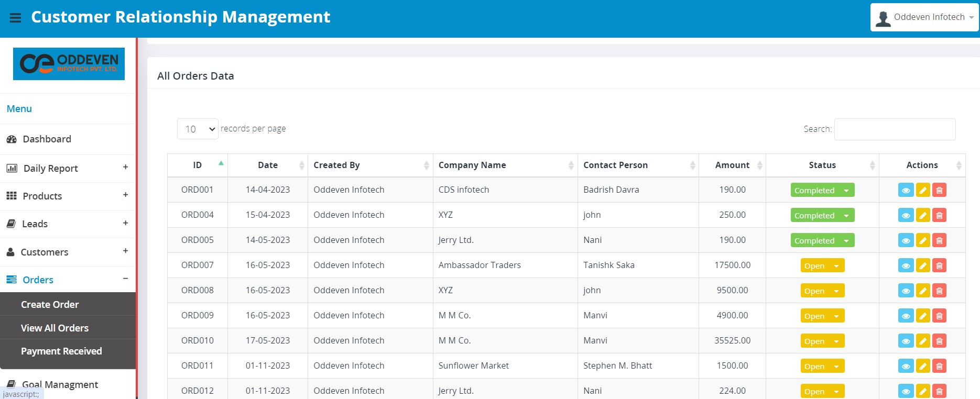The height and width of the screenshot is (399, 980).
Task: Sort the table by ID column
Action: pos(198,165)
